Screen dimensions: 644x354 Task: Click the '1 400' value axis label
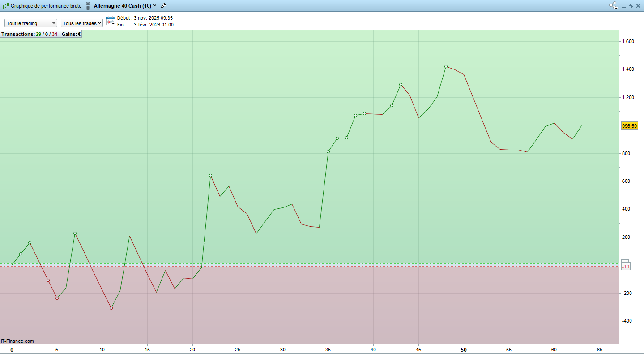coord(628,69)
